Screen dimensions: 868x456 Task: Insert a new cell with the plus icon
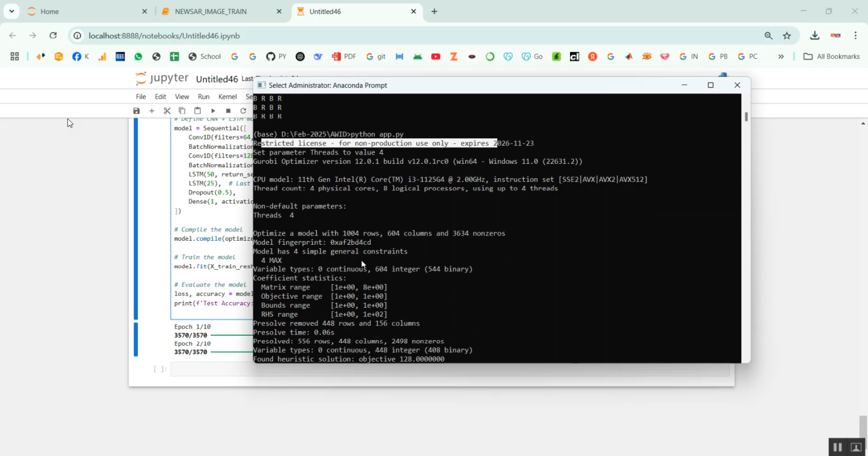(x=152, y=111)
